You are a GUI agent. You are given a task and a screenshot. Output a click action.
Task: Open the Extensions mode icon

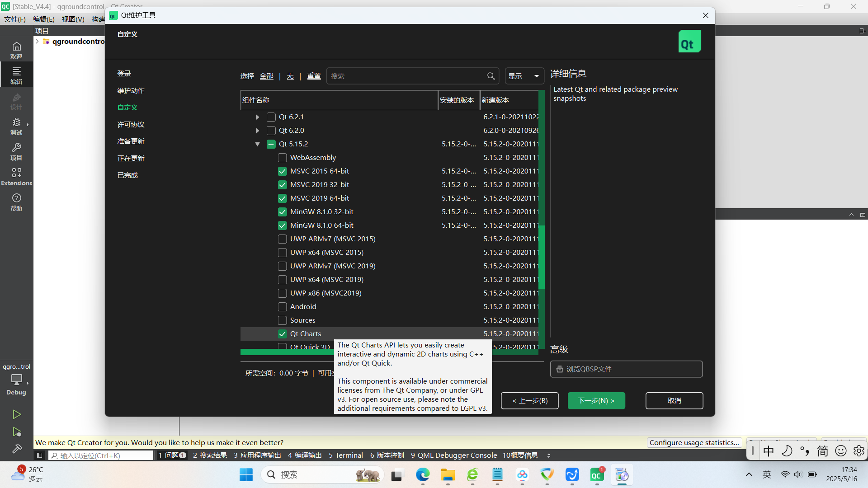[16, 176]
